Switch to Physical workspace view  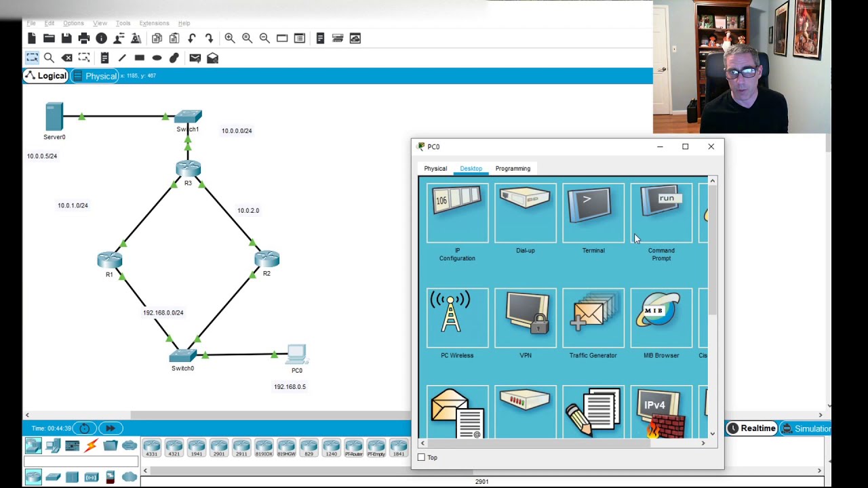(95, 76)
